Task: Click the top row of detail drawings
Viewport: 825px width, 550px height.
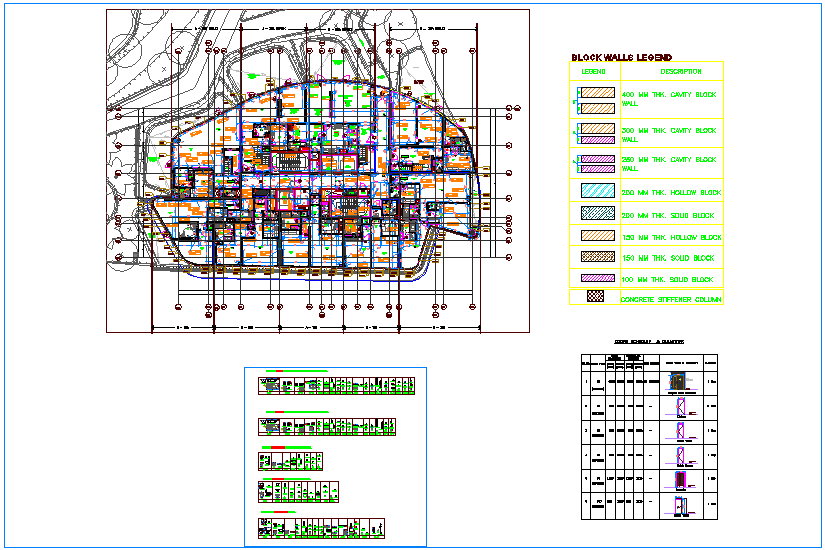Action: coord(336,385)
